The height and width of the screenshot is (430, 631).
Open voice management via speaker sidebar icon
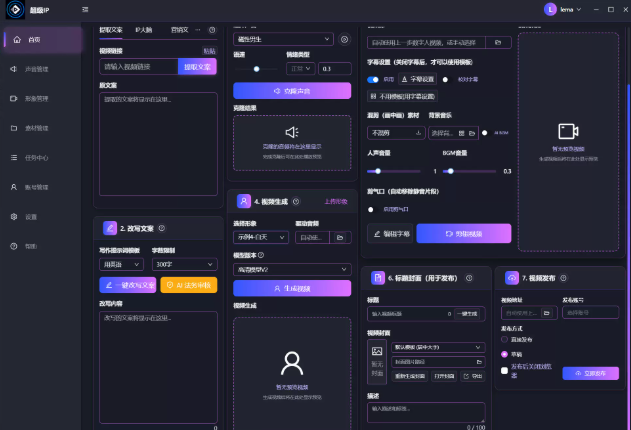[14, 69]
